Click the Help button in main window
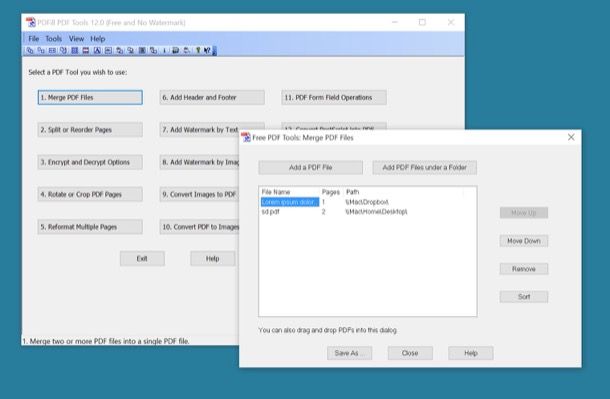Viewport: 610px width, 399px height. tap(212, 259)
